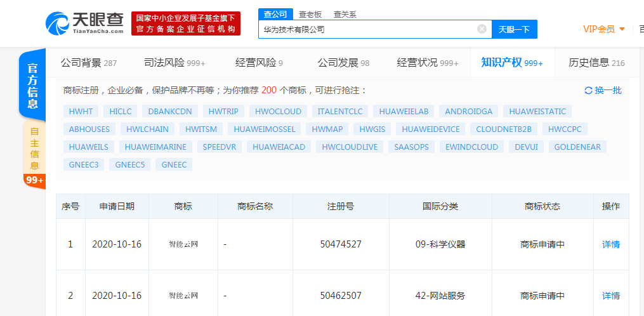Select the HWTRIP trademark tag
The image size is (644, 316).
pyautogui.click(x=223, y=111)
